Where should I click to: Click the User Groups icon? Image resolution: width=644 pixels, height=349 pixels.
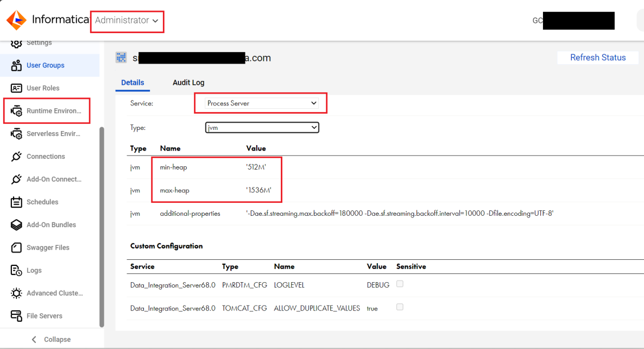pos(16,65)
